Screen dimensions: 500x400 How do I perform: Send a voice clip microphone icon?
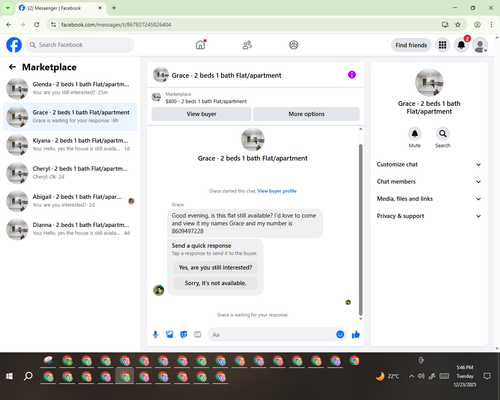coord(155,334)
